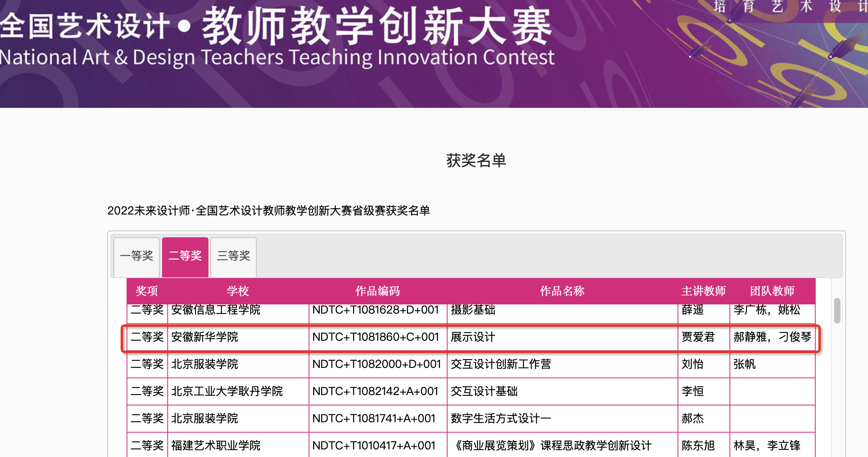The image size is (868, 457).
Task: Select the 安徽新华学院 school cell
Action: [205, 337]
